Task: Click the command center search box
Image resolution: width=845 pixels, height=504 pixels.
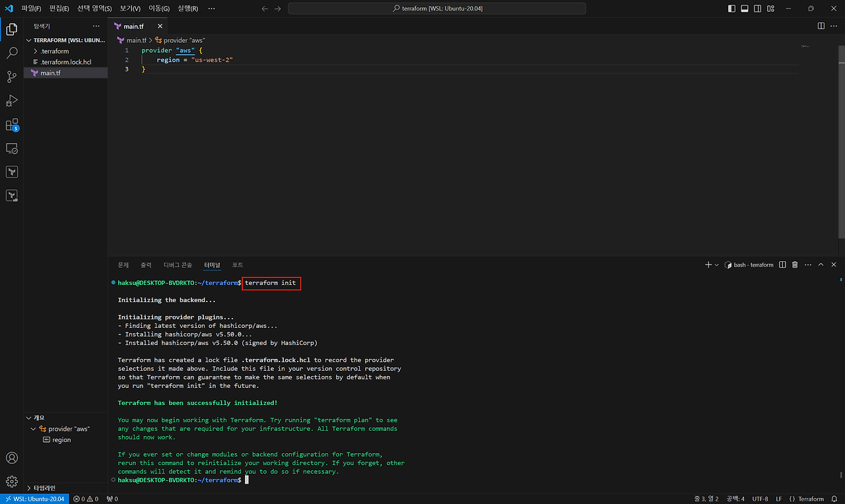Action: coord(436,9)
